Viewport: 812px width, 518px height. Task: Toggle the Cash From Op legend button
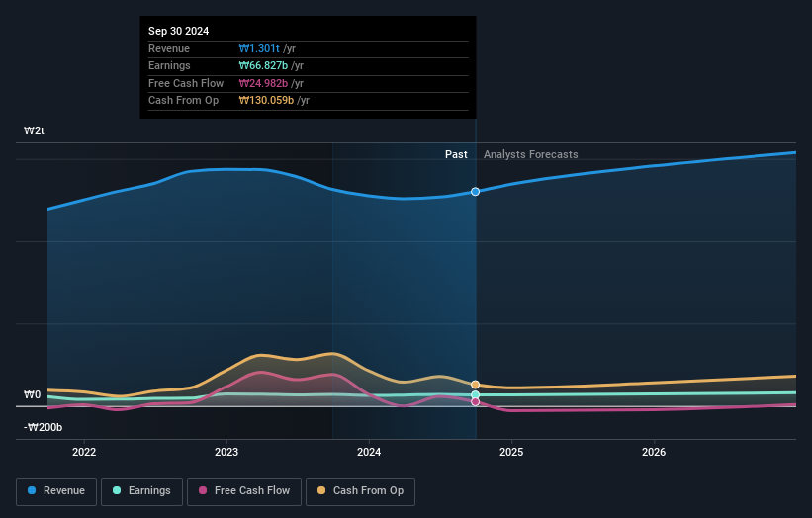[x=360, y=491]
